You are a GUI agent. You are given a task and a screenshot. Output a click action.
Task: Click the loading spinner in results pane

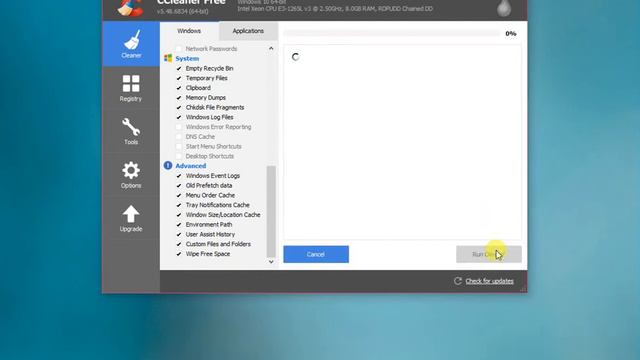(x=296, y=57)
